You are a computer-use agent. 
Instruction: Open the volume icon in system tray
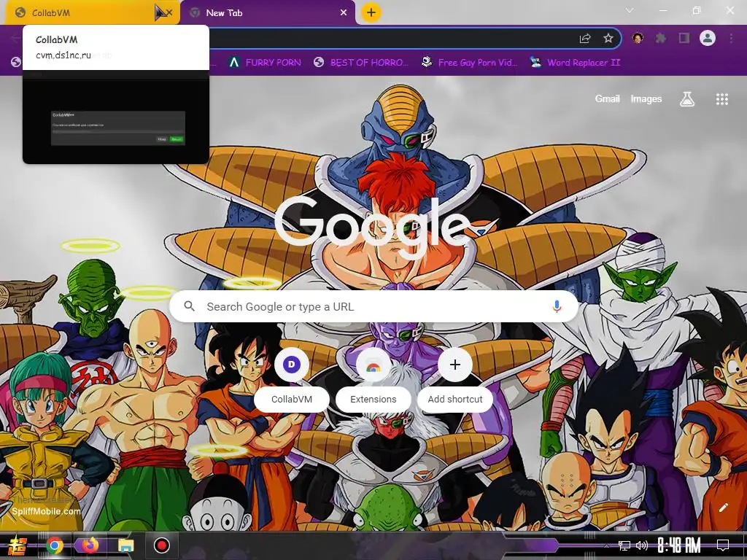coord(642,545)
